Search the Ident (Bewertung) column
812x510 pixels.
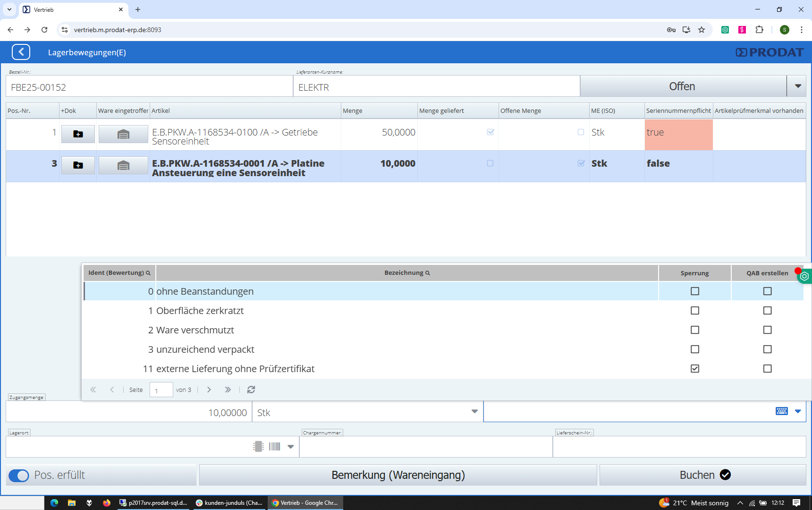[148, 273]
